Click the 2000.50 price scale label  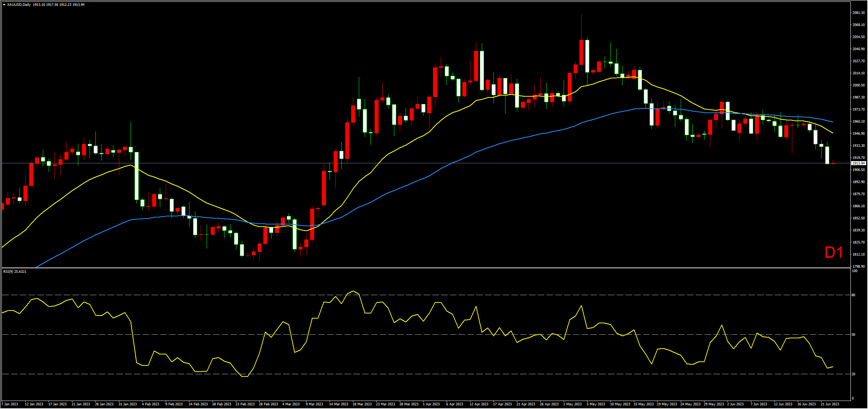[858, 85]
